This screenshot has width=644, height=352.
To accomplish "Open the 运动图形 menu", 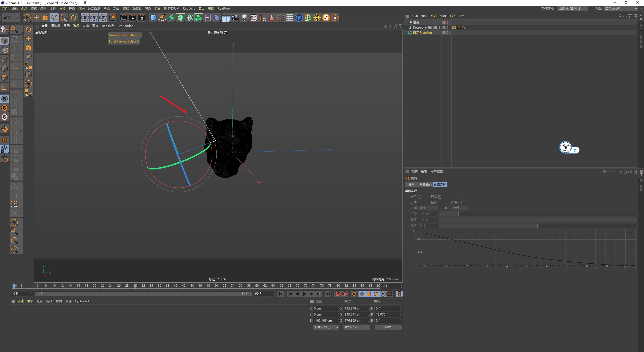I will coord(94,9).
